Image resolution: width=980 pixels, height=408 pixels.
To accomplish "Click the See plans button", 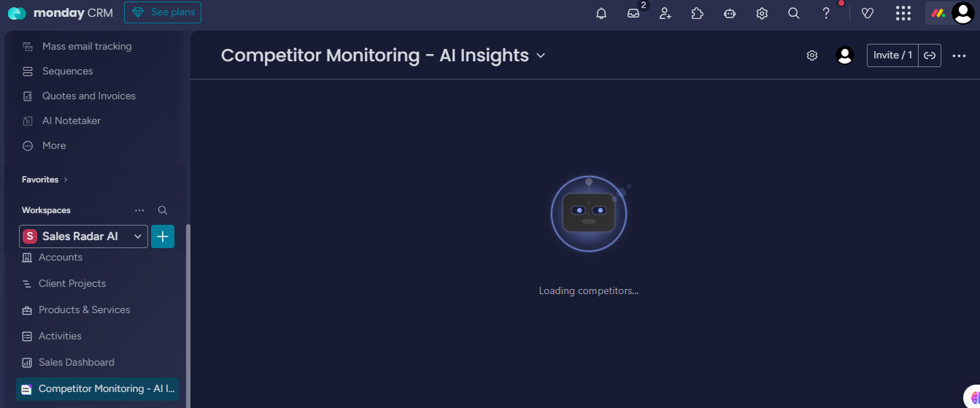I will (x=163, y=12).
